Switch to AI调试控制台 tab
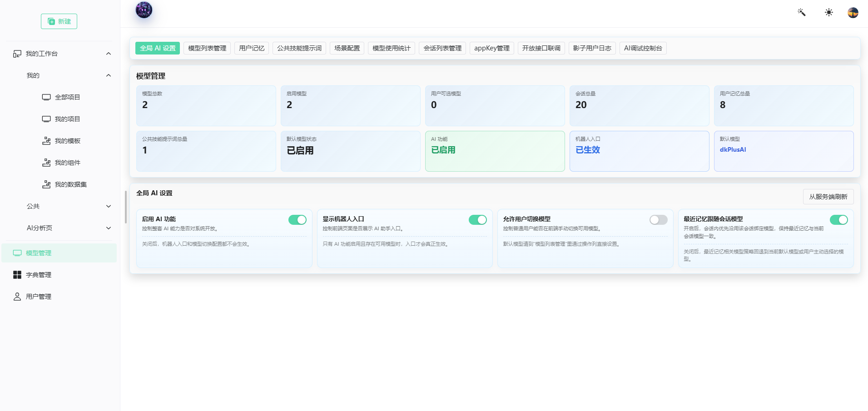Viewport: 868px width, 411px height. pos(643,48)
